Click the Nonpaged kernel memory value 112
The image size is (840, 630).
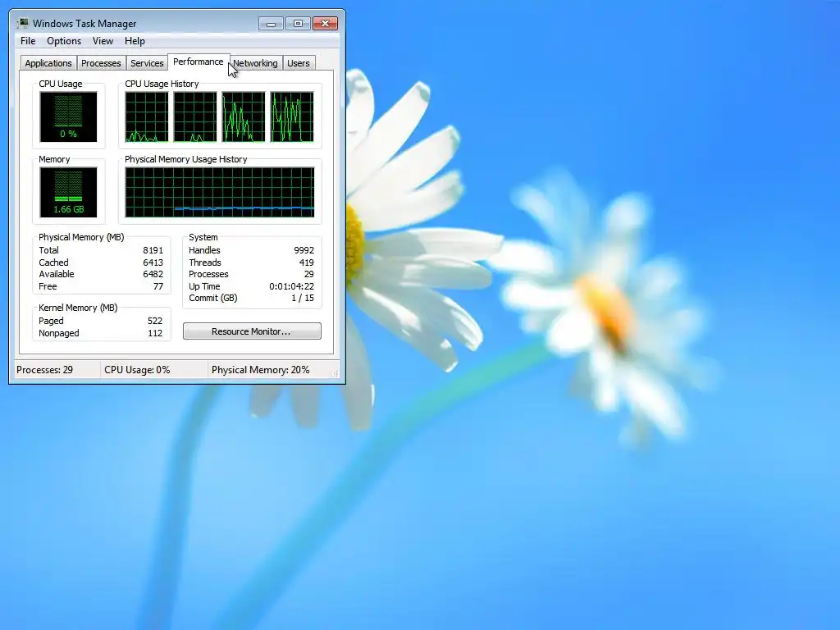(155, 333)
